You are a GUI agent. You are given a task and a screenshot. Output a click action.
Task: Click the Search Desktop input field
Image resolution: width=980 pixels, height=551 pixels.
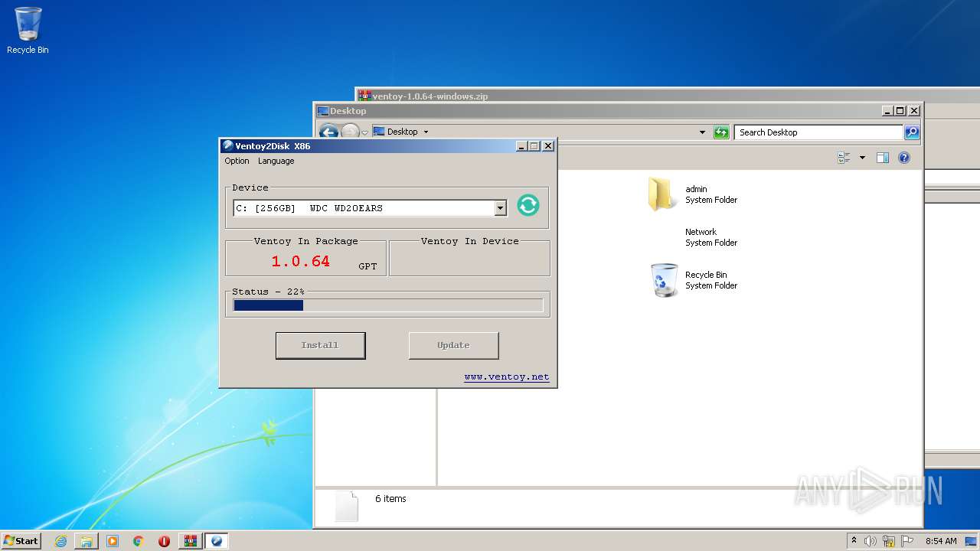[818, 132]
